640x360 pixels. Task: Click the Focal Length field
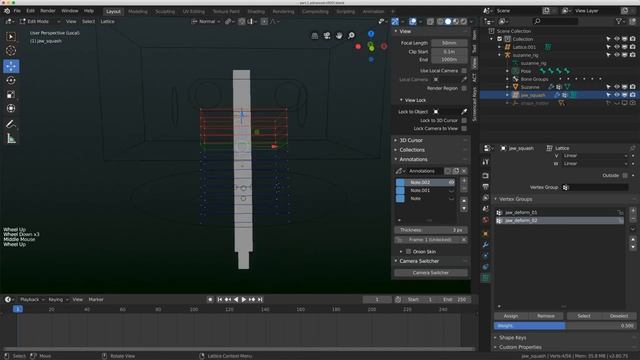coord(449,43)
